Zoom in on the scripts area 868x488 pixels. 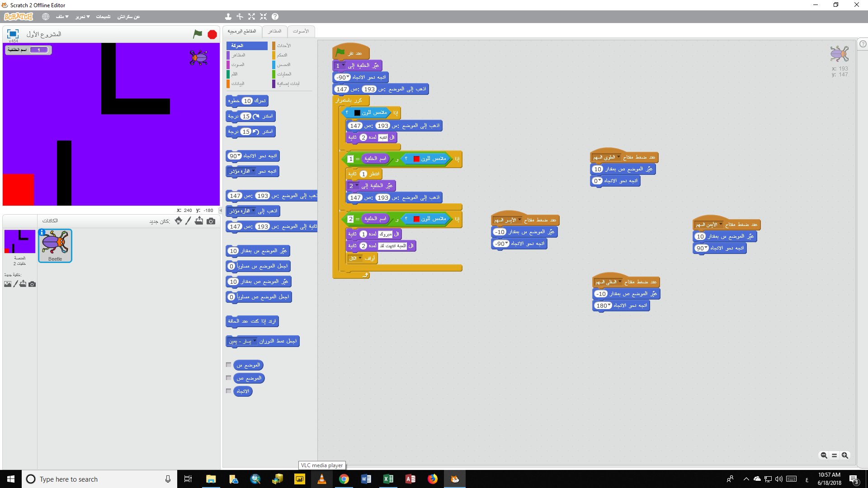(844, 455)
